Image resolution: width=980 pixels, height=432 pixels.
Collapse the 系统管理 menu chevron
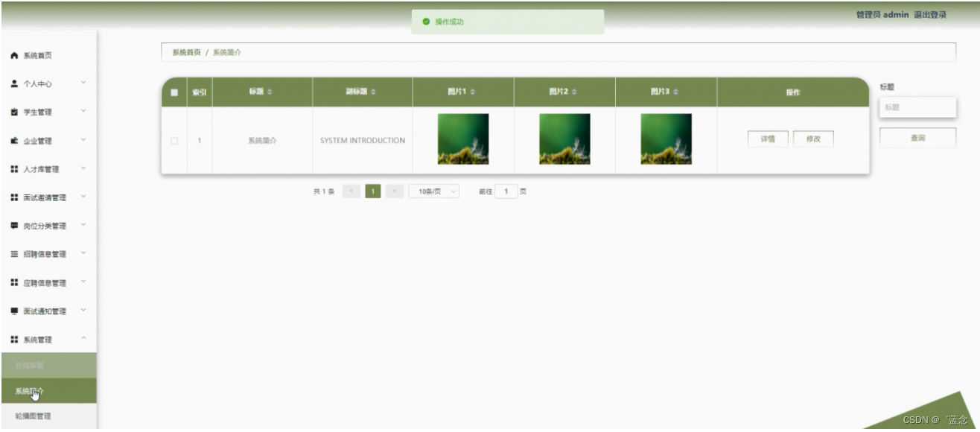point(83,339)
